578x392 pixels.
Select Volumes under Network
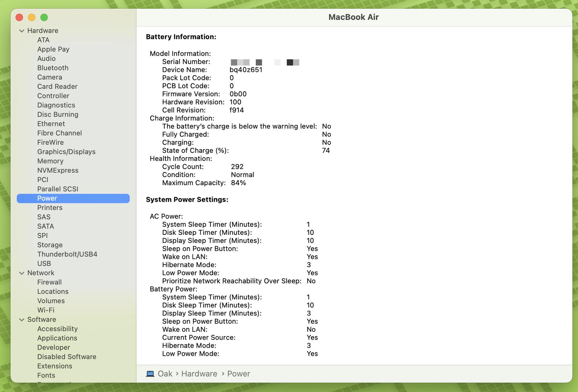51,301
